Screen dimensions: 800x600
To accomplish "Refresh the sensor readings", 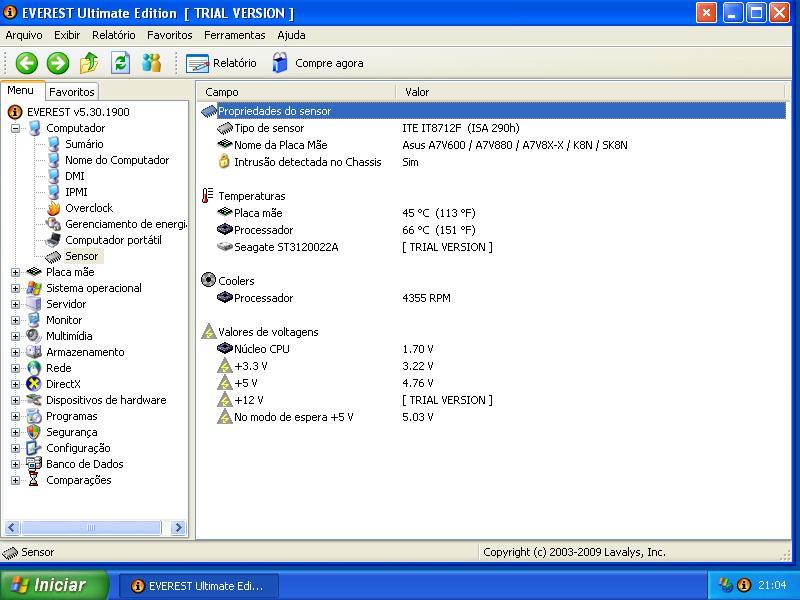I will (x=120, y=63).
